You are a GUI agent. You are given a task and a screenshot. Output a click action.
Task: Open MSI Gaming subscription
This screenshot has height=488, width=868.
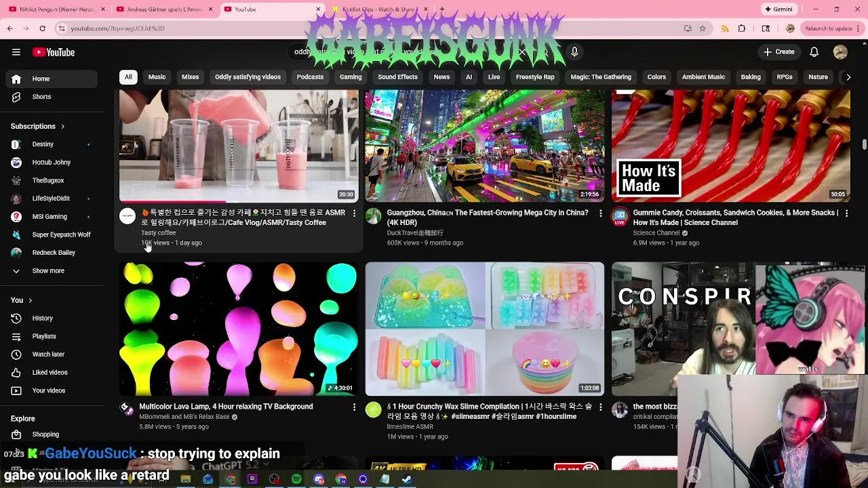click(52, 217)
